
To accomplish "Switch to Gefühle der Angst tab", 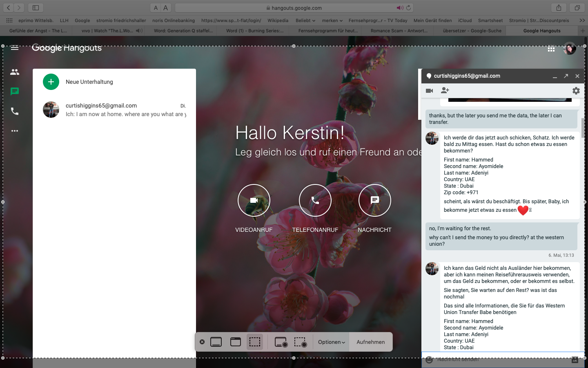I will tap(38, 31).
